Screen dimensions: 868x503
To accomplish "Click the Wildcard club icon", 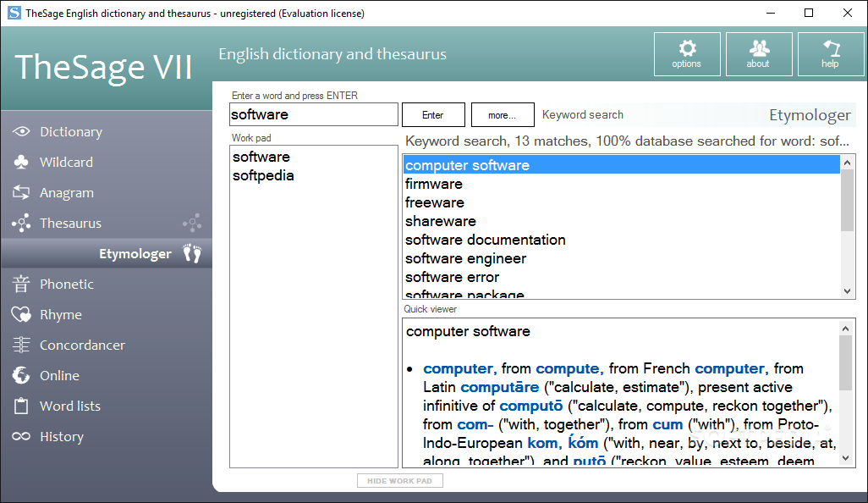I will point(21,163).
